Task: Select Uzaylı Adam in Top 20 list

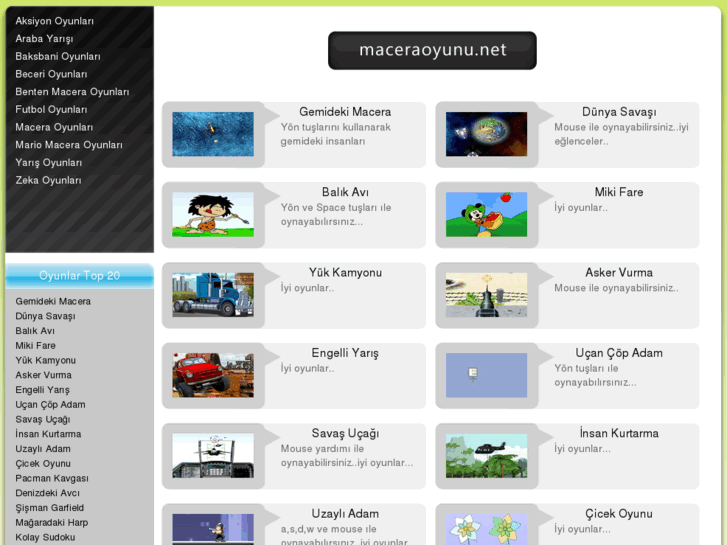Action: point(43,449)
